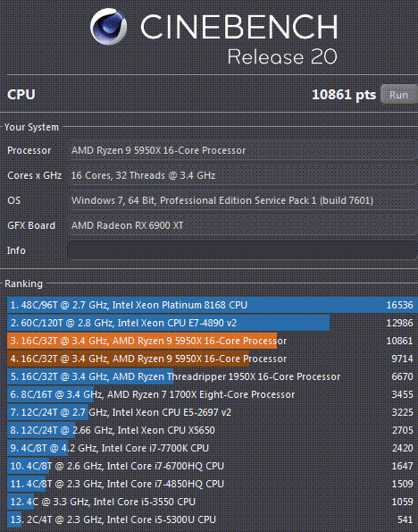
Task: Select the Ryzen 9 5950X 10861 result
Action: pos(213,341)
